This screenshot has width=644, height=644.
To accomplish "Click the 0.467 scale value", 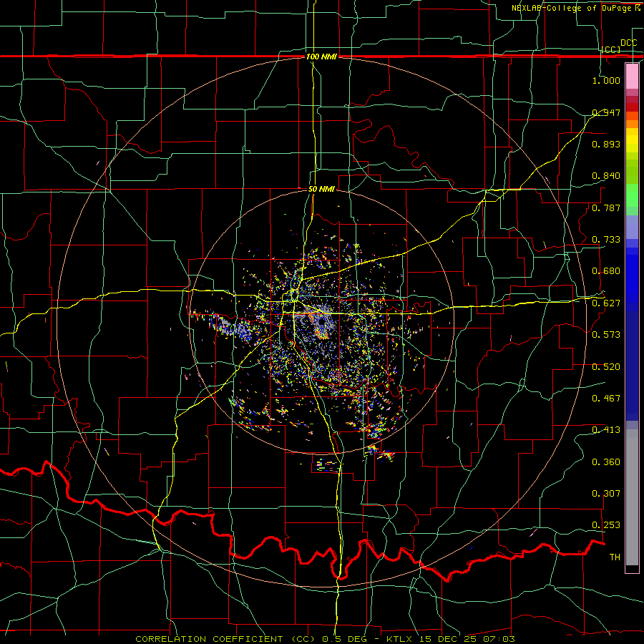I will pyautogui.click(x=606, y=399).
